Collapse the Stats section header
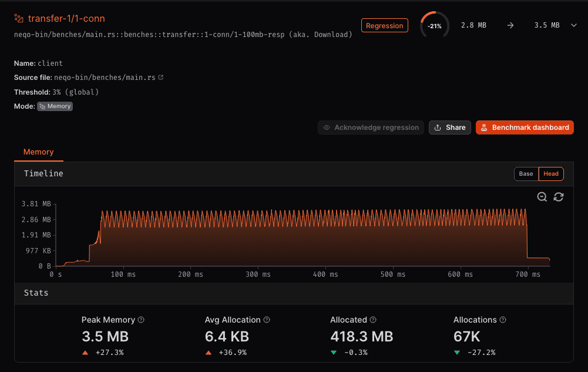The height and width of the screenshot is (372, 588). [x=36, y=293]
